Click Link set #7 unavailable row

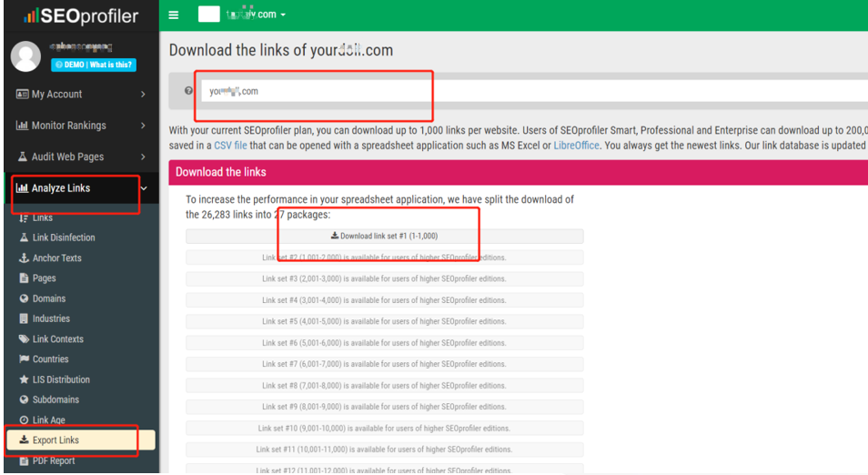point(385,364)
